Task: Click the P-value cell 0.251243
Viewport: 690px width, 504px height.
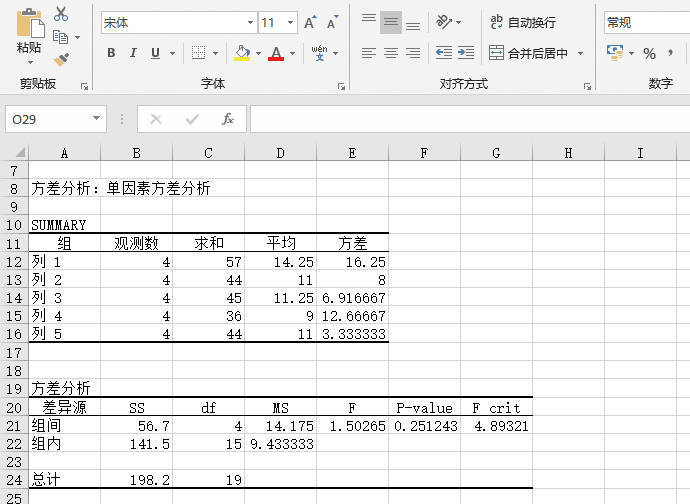Action: (425, 426)
